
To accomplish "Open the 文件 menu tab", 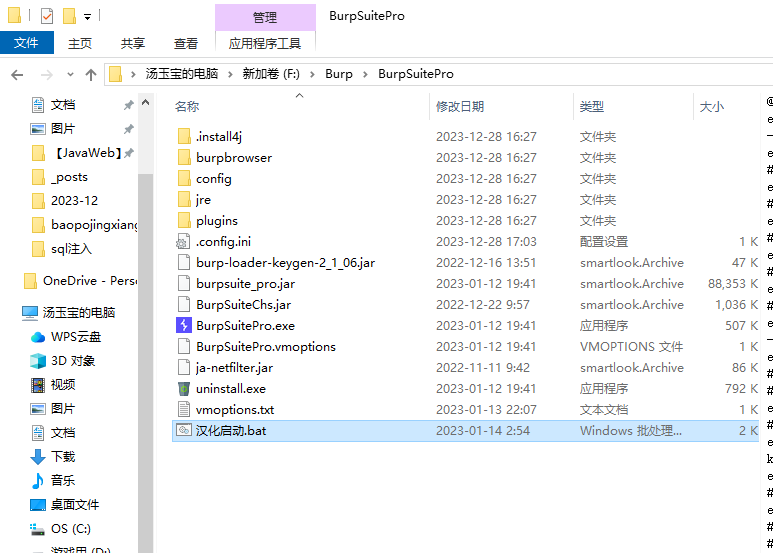I will 27,43.
